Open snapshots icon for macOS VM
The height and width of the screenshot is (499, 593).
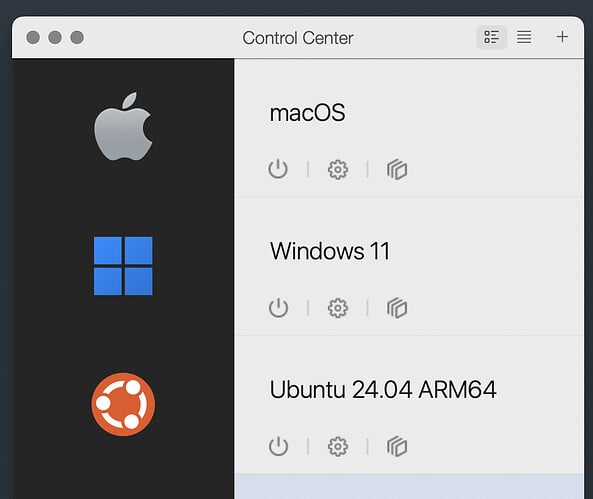[x=397, y=169]
